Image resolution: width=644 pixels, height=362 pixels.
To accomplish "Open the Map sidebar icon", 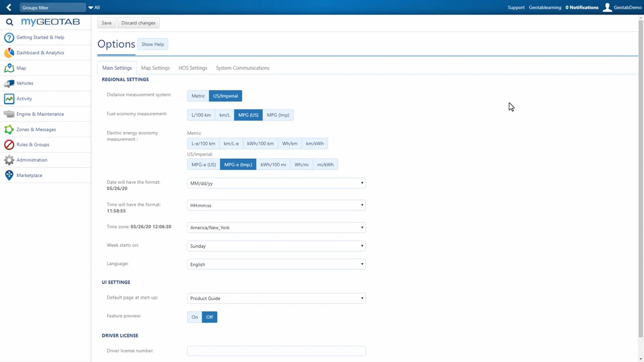I will pos(9,68).
